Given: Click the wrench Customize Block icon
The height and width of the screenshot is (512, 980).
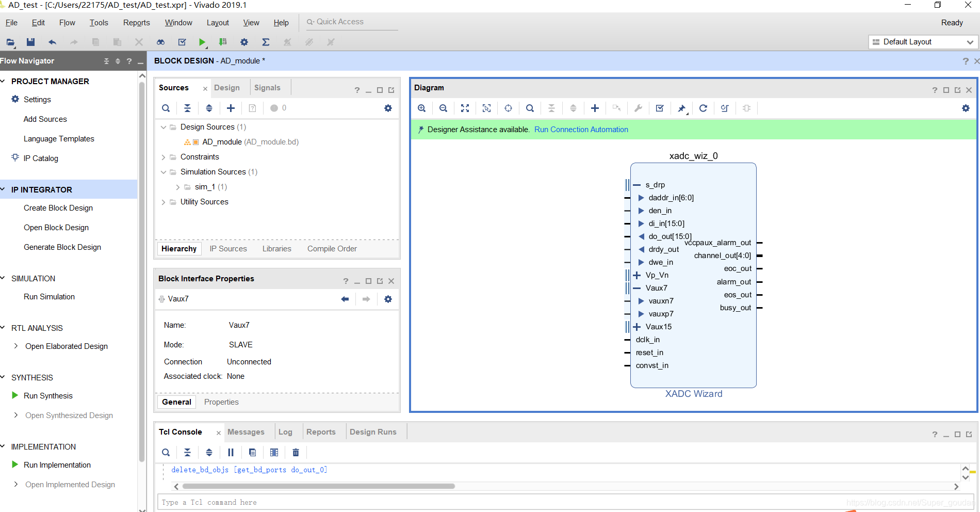Looking at the screenshot, I should [x=638, y=108].
